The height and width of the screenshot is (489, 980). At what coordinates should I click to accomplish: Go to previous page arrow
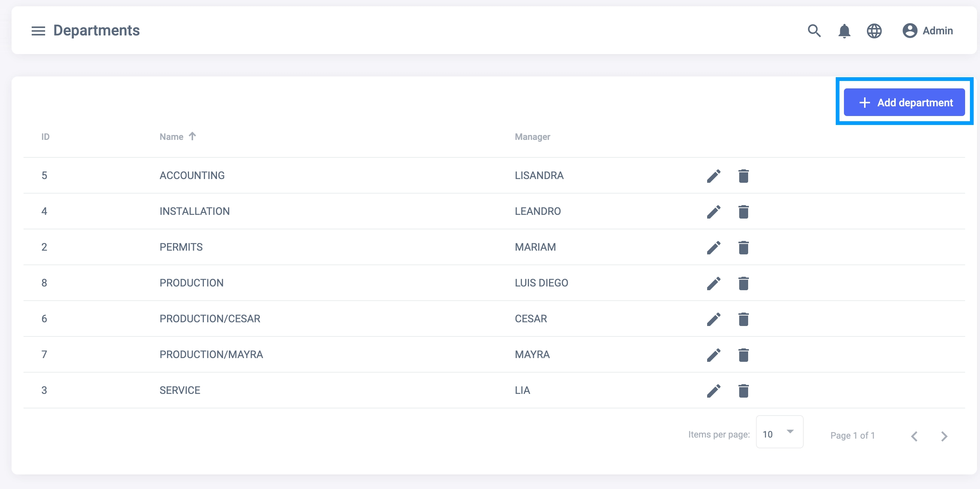914,436
